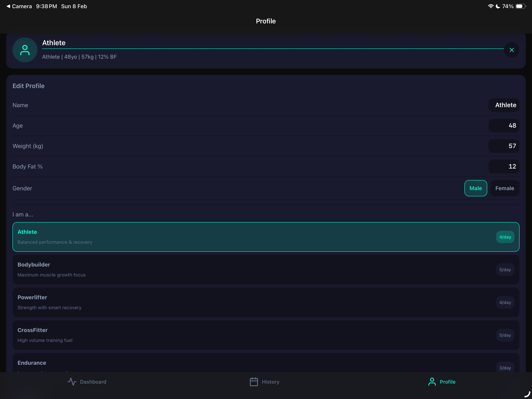Tap the battery indicator icon
The width and height of the screenshot is (532, 399).
coord(521,6)
